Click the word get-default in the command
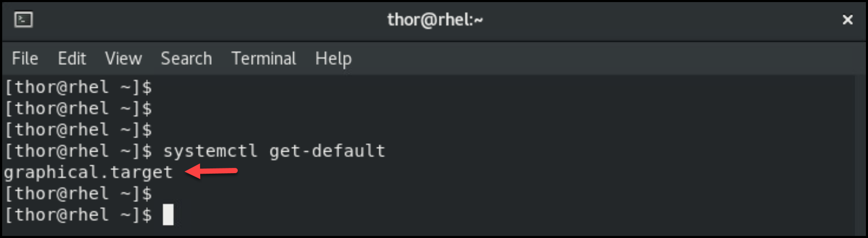Image resolution: width=868 pixels, height=238 pixels. point(327,151)
